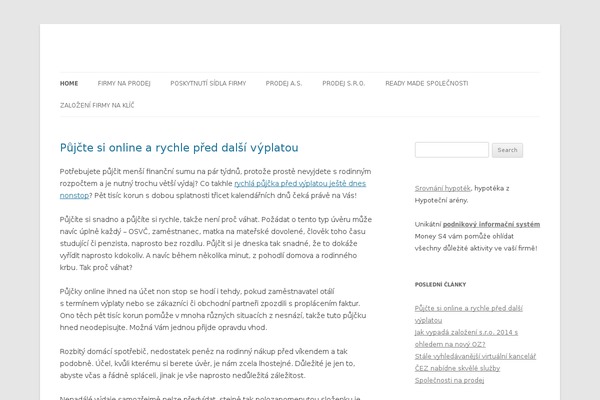Image resolution: width=600 pixels, height=400 pixels.
Task: Open article Jak vypadá založení s.r.o. 2014
Action: 466,338
